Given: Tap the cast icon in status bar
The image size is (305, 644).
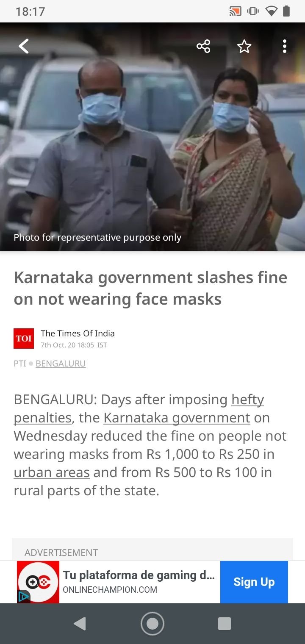Looking at the screenshot, I should click(235, 11).
